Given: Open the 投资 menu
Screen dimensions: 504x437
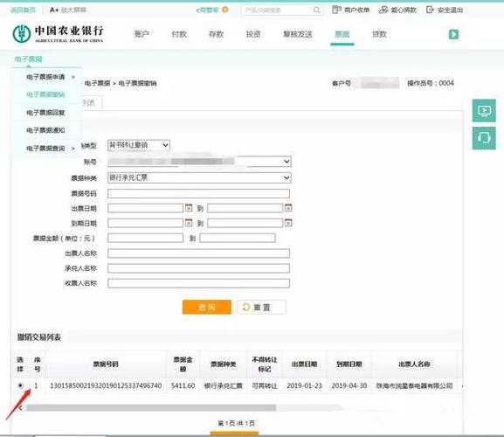Looking at the screenshot, I should click(x=253, y=34).
